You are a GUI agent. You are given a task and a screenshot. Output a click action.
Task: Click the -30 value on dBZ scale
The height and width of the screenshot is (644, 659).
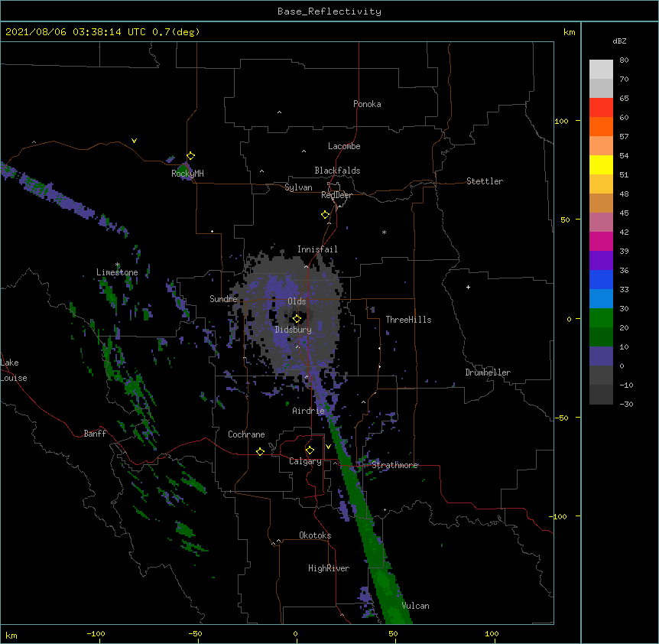point(626,404)
